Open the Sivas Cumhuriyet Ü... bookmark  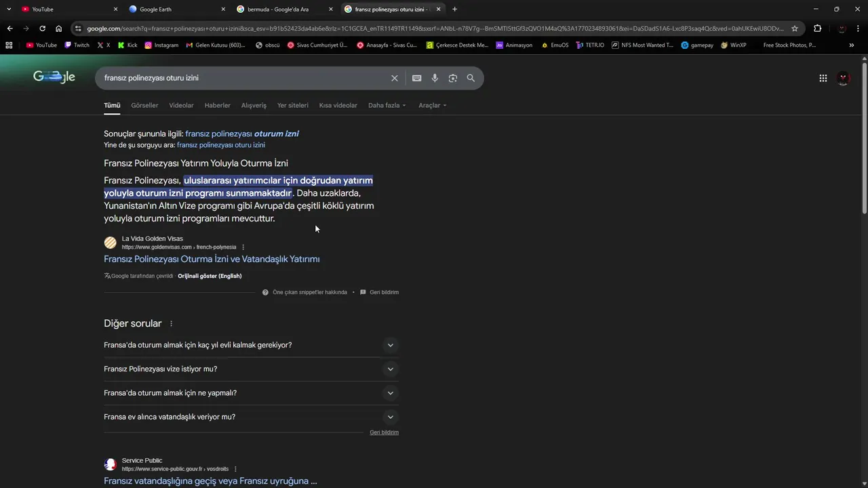[x=317, y=45]
